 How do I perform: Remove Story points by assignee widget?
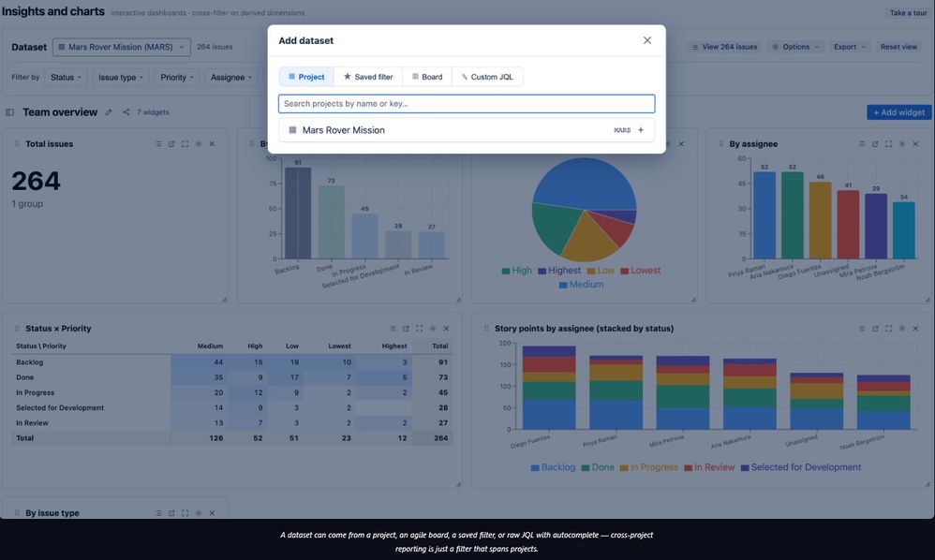(x=915, y=329)
